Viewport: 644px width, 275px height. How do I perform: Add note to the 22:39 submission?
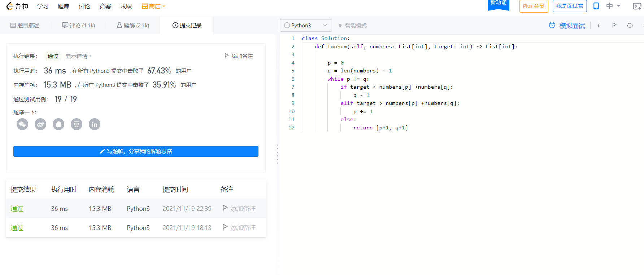coord(239,209)
